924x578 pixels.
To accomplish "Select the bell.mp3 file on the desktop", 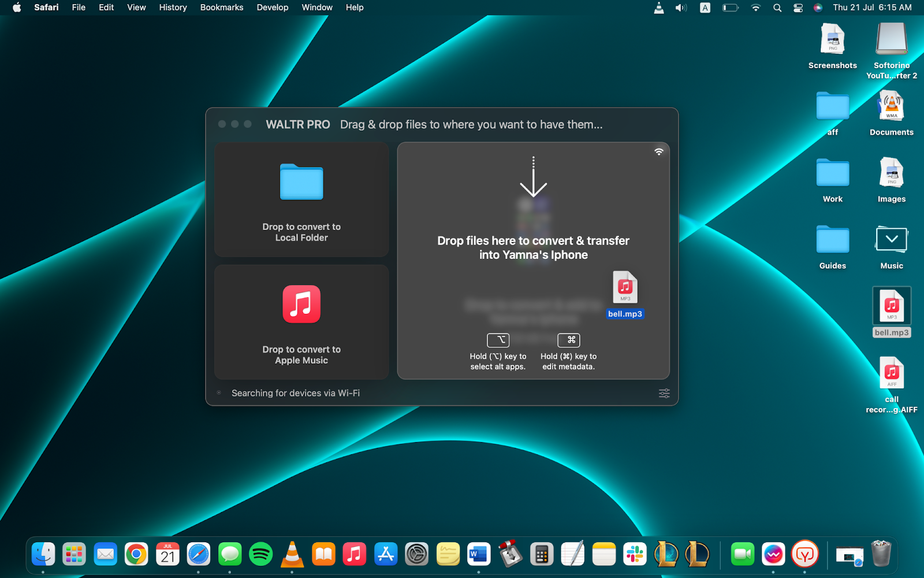I will tap(892, 312).
